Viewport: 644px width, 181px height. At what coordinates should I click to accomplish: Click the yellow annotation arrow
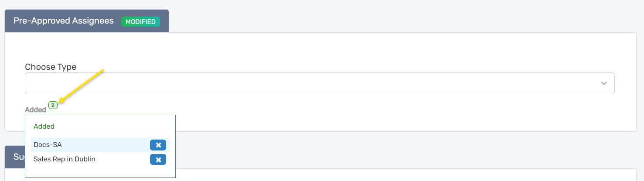(82, 85)
